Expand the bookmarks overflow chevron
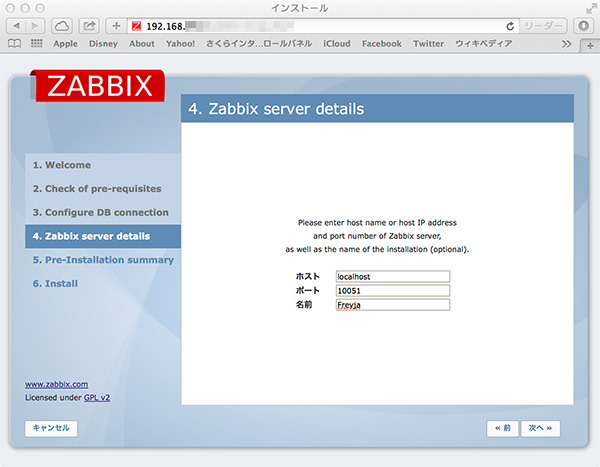The image size is (600, 467). pyautogui.click(x=567, y=44)
